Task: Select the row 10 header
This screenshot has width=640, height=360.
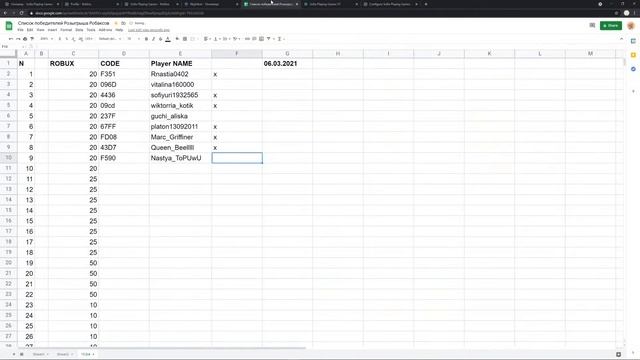Action: (8, 158)
